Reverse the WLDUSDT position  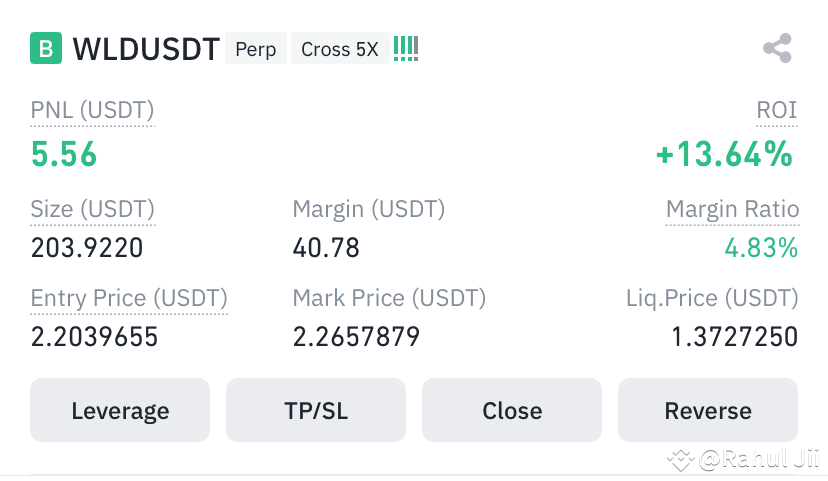point(708,410)
